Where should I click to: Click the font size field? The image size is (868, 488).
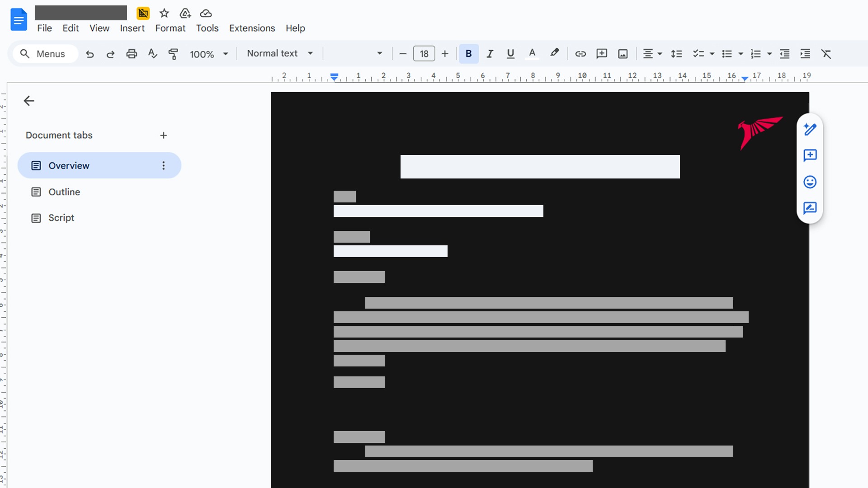point(424,54)
